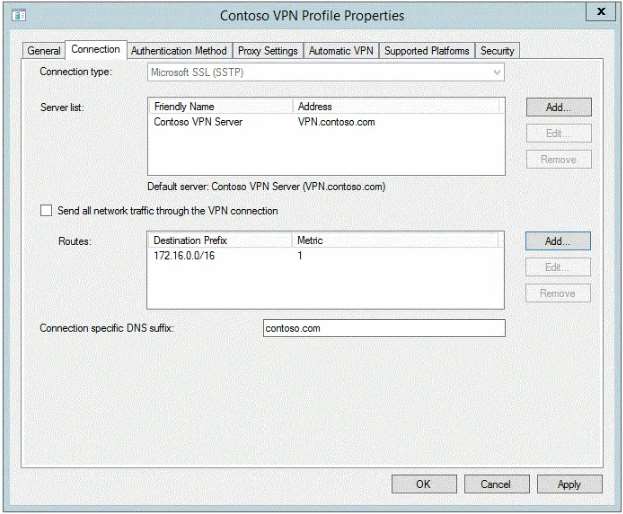Click the metric value 1 cell

coord(300,255)
